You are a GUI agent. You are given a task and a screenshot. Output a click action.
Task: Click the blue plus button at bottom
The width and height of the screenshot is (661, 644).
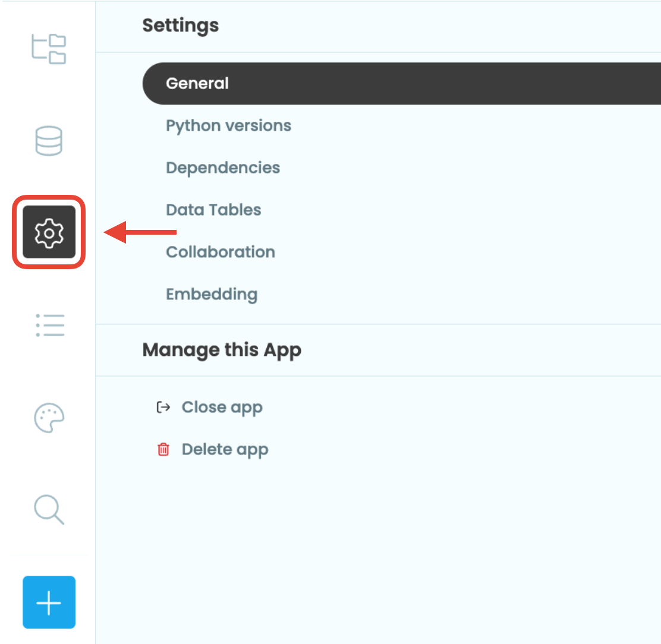coord(49,602)
